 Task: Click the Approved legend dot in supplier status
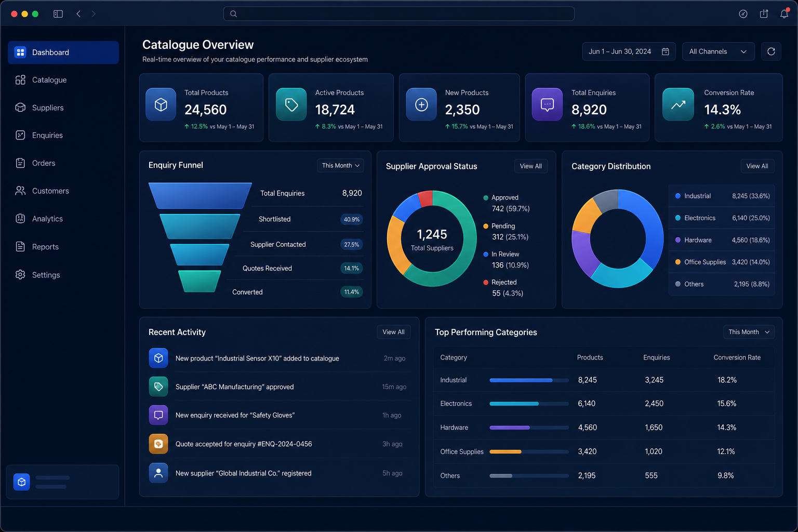486,198
